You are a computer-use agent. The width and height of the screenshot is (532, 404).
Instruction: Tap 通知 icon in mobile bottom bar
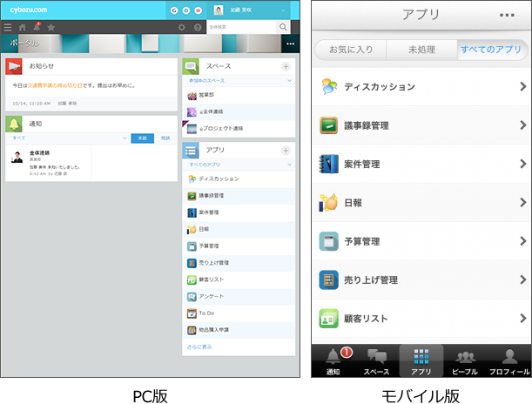333,360
